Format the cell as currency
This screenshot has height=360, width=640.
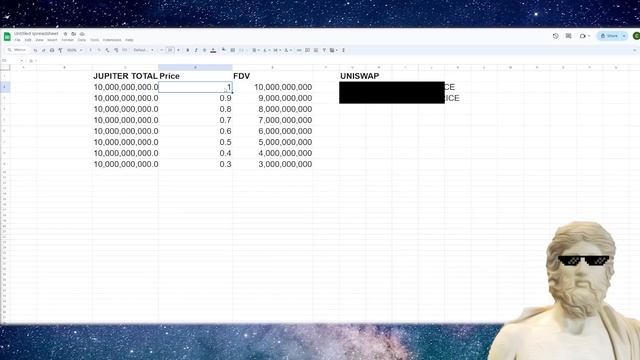tap(90, 50)
